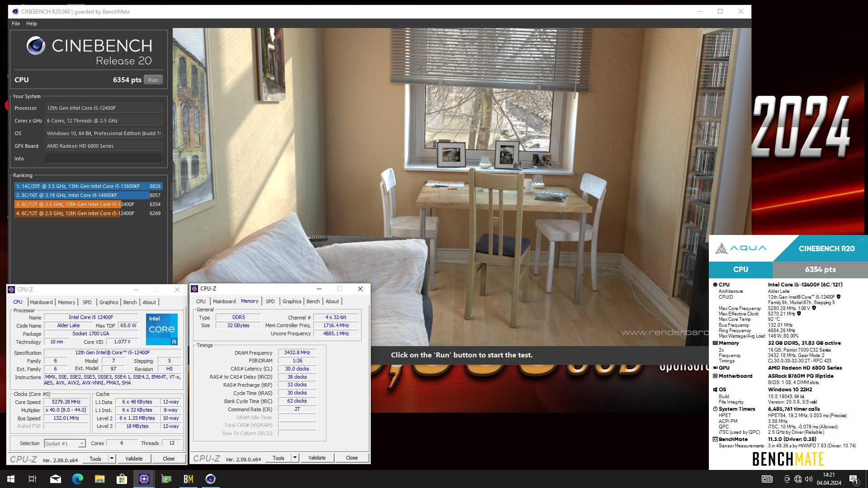Select ranking entry i5-12400F scoring 6354
Viewport: 868px width, 488px height.
88,204
